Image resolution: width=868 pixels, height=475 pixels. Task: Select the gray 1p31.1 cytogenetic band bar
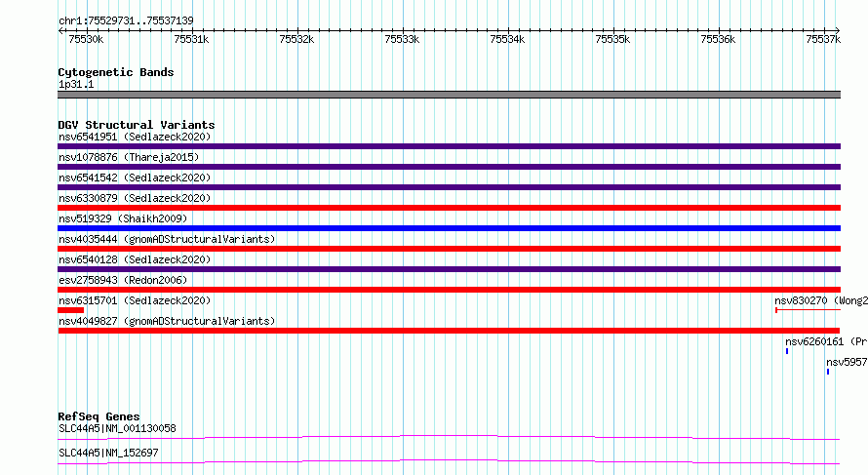point(449,95)
